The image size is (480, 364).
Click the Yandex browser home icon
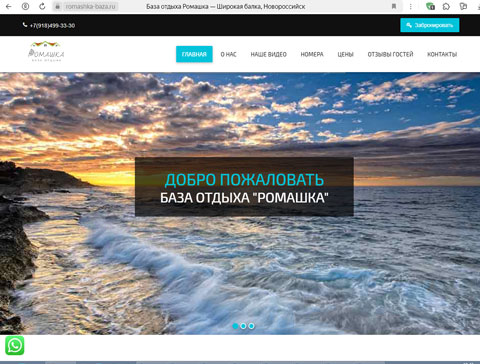point(25,6)
